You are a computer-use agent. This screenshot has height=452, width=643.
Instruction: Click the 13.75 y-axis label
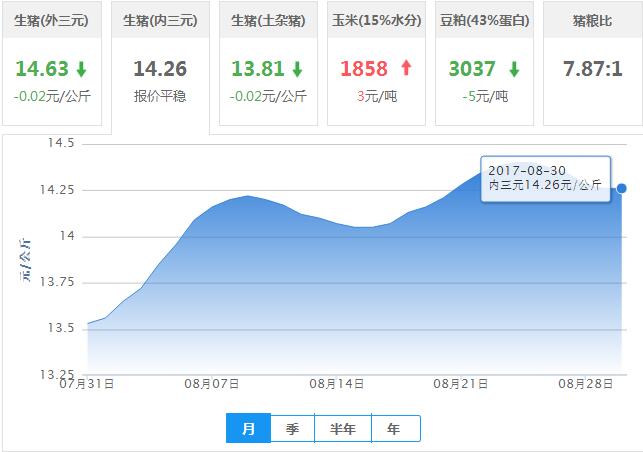[x=57, y=282]
